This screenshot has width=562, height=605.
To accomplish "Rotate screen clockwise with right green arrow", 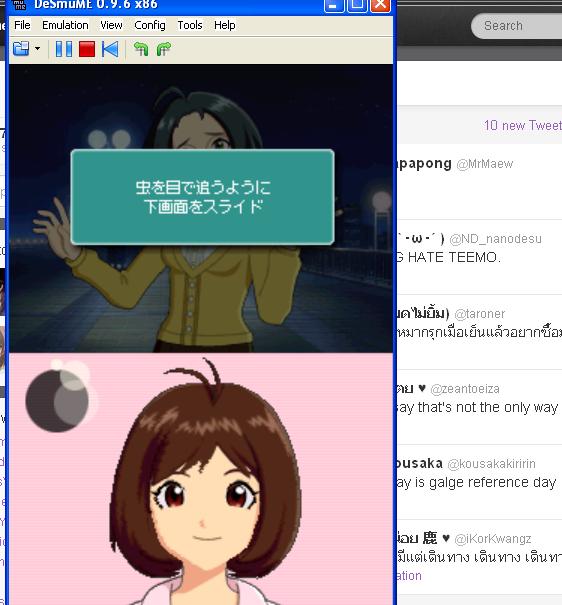I will (164, 49).
